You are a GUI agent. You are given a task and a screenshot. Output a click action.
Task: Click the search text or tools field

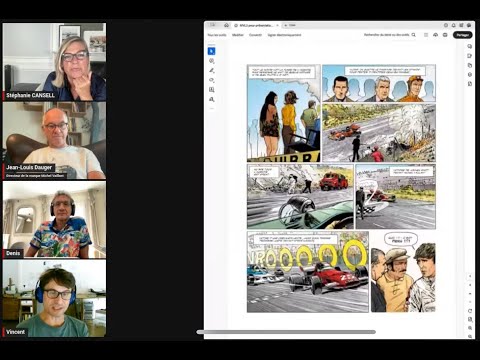(x=387, y=35)
